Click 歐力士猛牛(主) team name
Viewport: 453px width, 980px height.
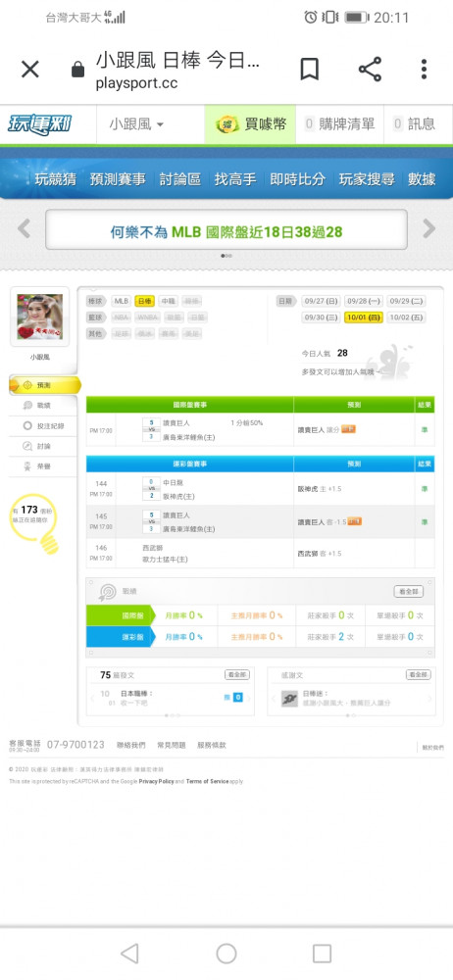click(x=165, y=560)
